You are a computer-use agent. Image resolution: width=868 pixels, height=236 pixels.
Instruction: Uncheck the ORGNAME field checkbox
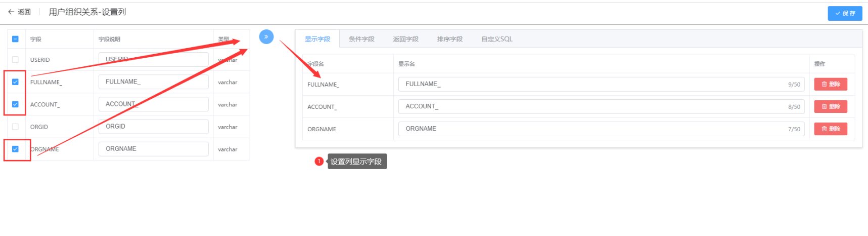[x=15, y=149]
